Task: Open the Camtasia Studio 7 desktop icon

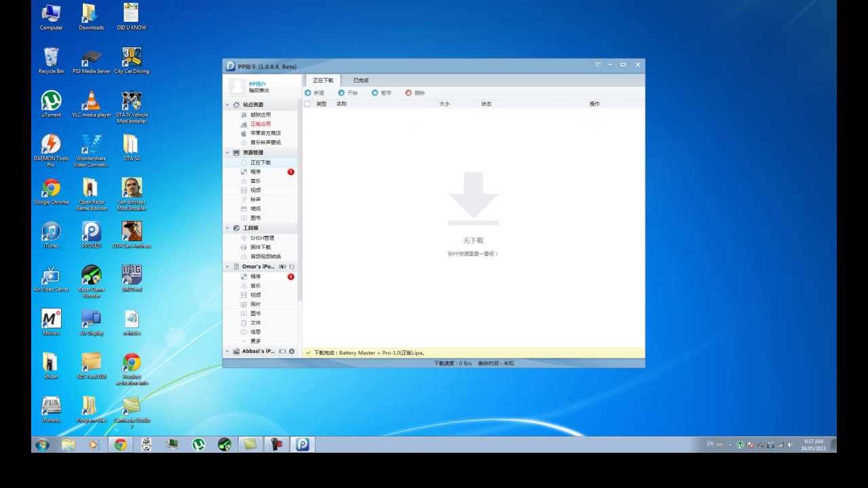Action: [x=132, y=412]
